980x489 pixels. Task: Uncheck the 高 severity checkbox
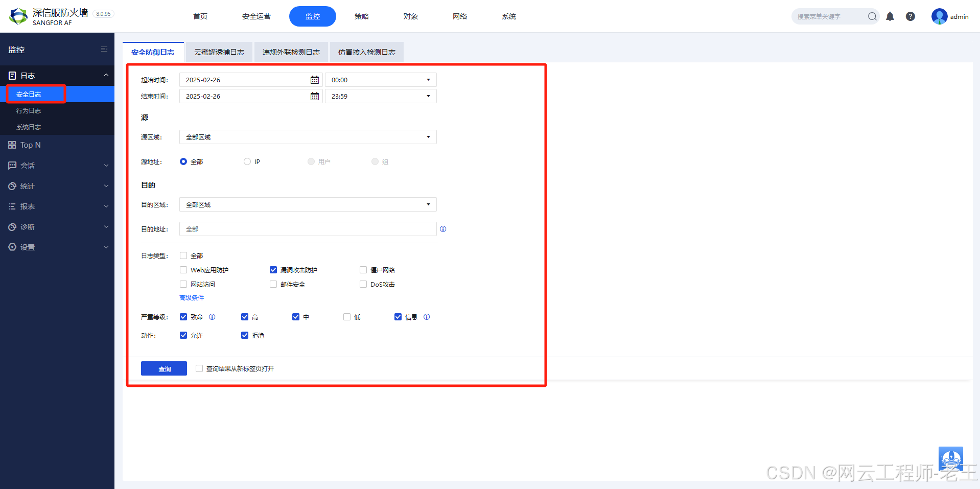[245, 317]
